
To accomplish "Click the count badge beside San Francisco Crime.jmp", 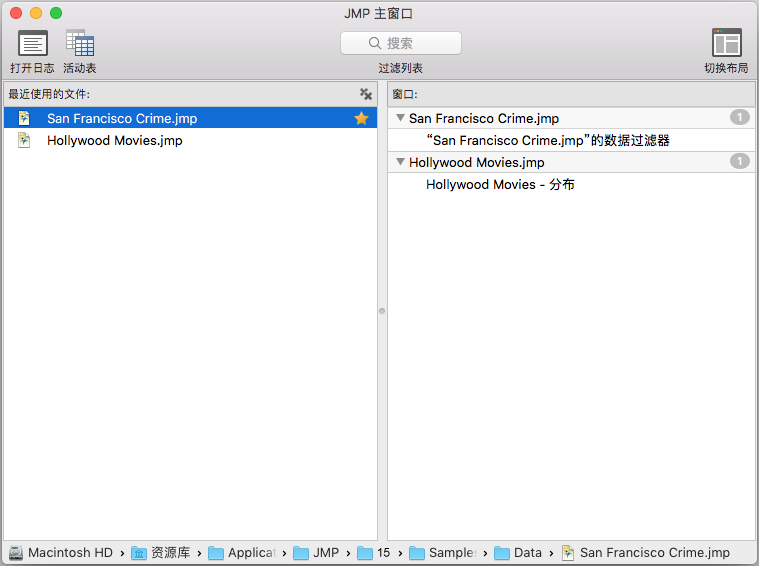I will pyautogui.click(x=740, y=117).
